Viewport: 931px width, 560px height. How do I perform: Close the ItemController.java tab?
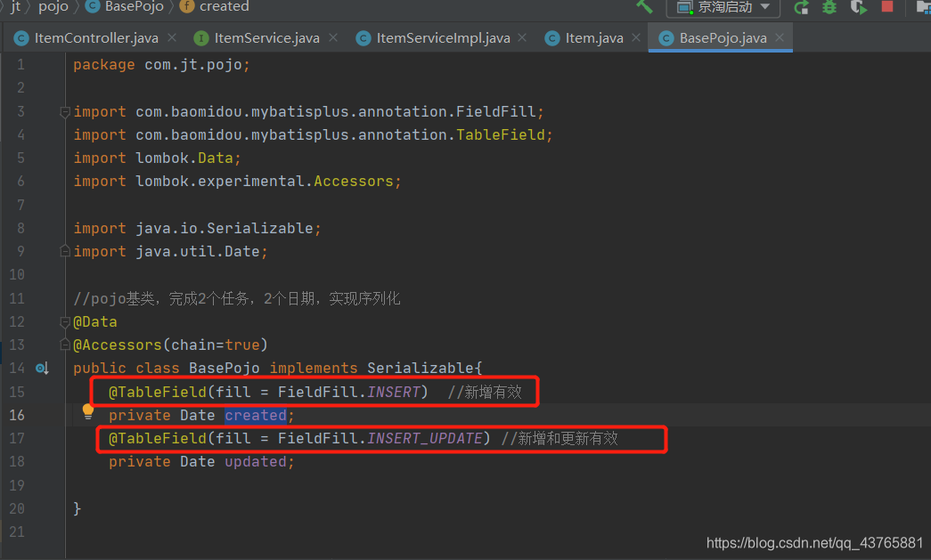click(172, 37)
